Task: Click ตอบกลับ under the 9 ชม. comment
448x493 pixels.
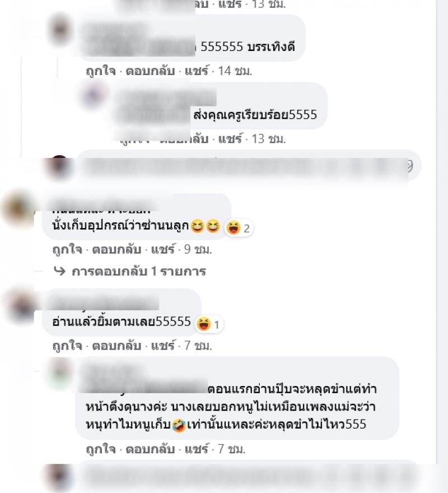Action: pyautogui.click(x=116, y=249)
